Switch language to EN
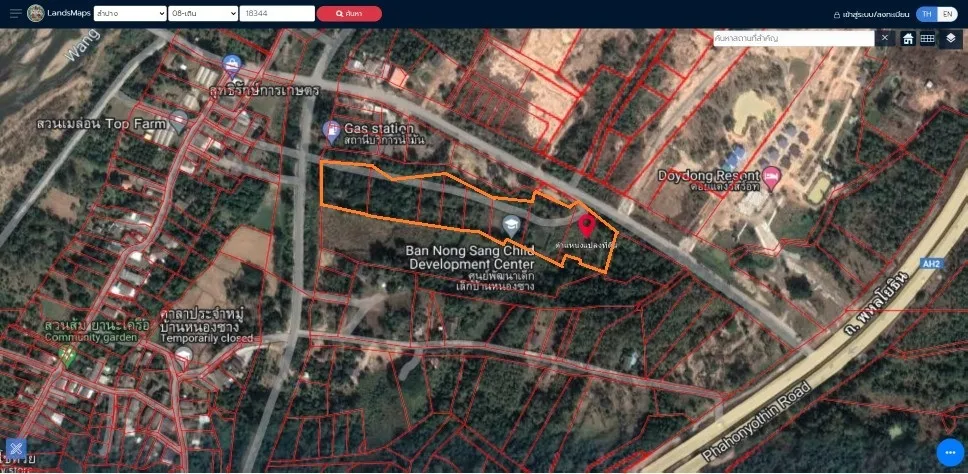 pyautogui.click(x=946, y=14)
